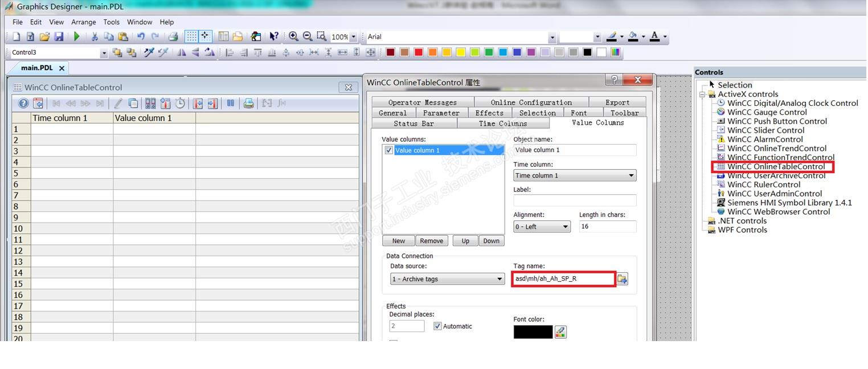Viewport: 868px width, 369px height.
Task: Click the Zoom in magnifier icon
Action: [x=293, y=36]
